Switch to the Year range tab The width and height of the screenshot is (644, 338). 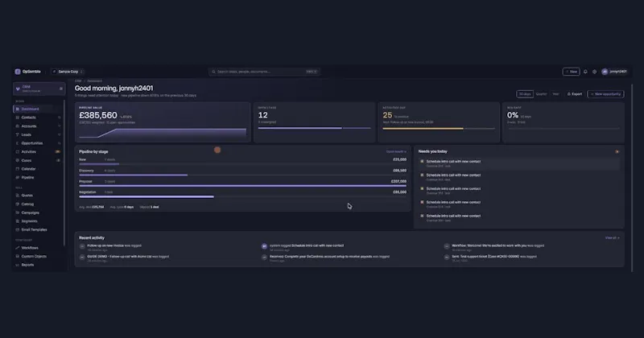click(x=555, y=94)
